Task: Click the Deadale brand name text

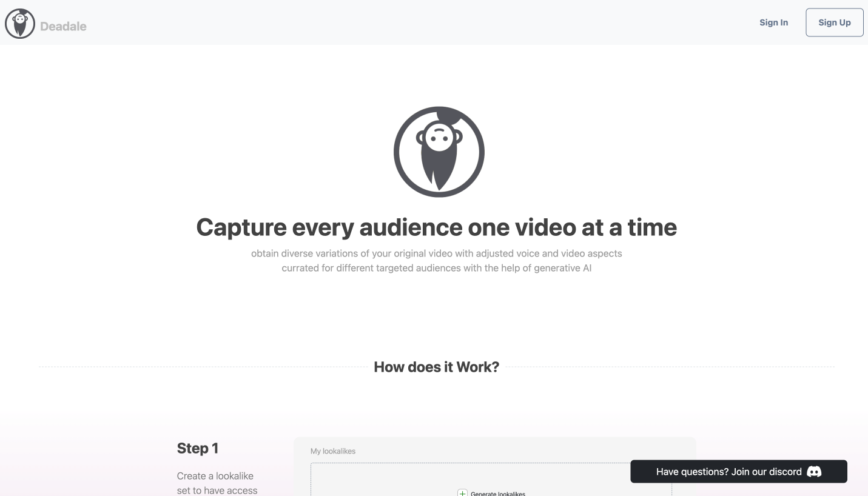Action: 63,26
